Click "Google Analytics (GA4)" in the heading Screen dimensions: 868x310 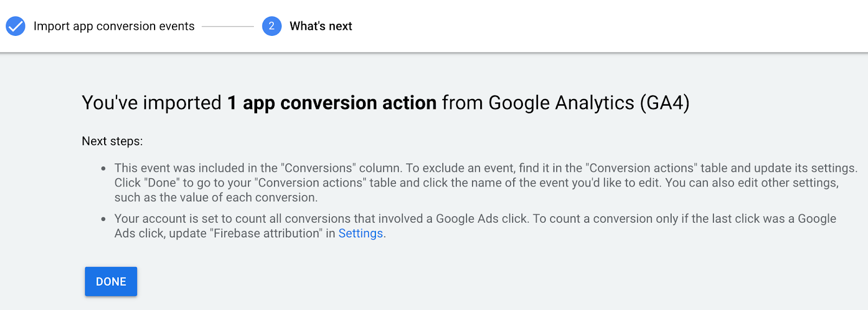(589, 103)
